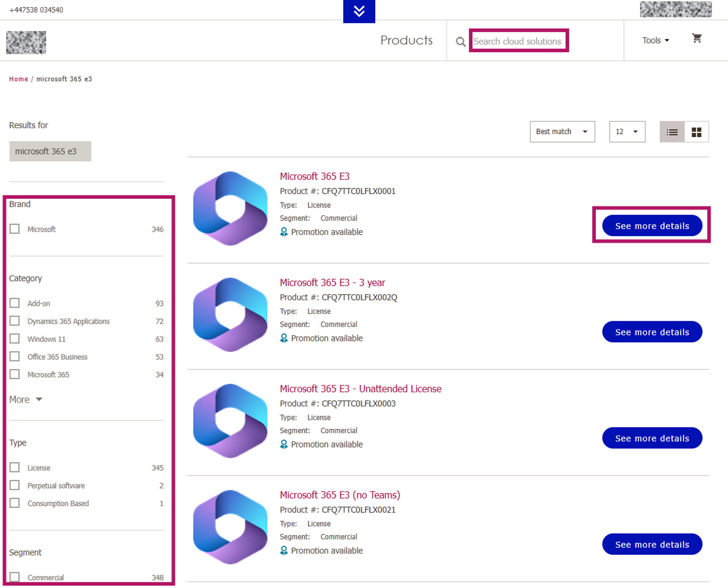Click the blue double-chevron expand icon
Screen dimensions: 728x588
pyautogui.click(x=359, y=11)
